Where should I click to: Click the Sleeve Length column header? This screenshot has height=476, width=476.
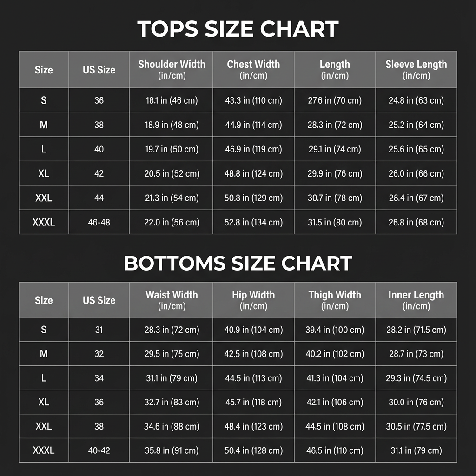point(416,69)
